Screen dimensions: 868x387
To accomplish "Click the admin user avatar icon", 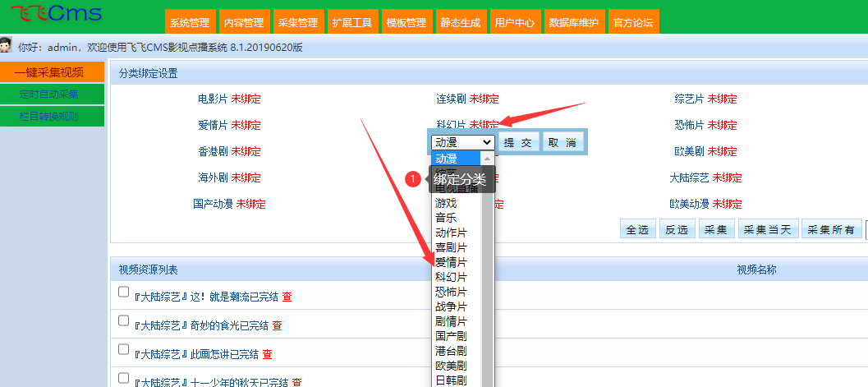I will (x=7, y=46).
